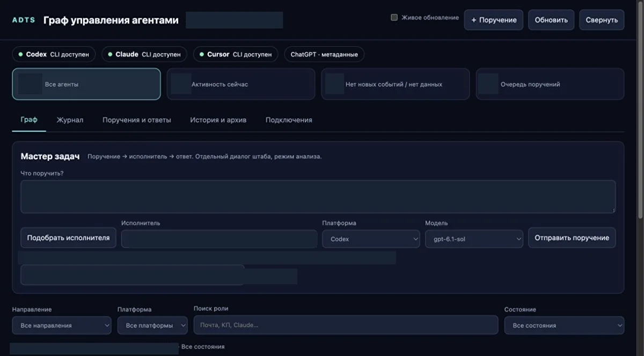Viewport: 644px width, 356px height.
Task: Select the Cursor CLI доступен chip
Action: (x=236, y=54)
